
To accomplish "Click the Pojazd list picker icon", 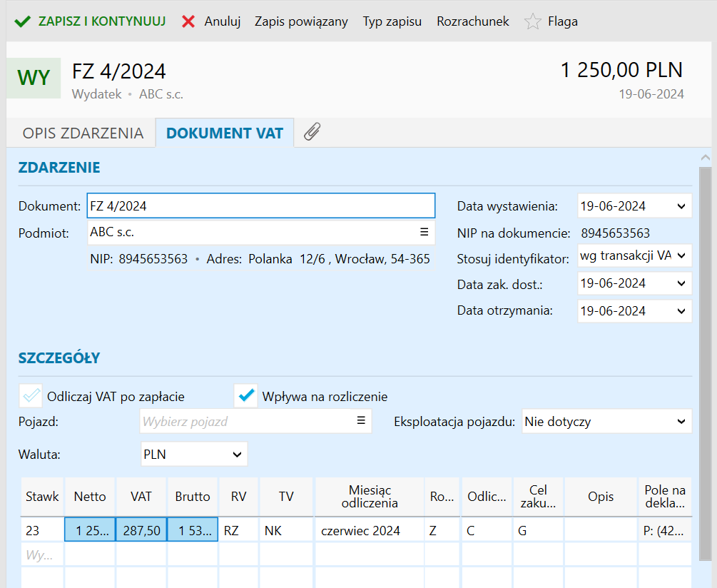I will point(361,421).
